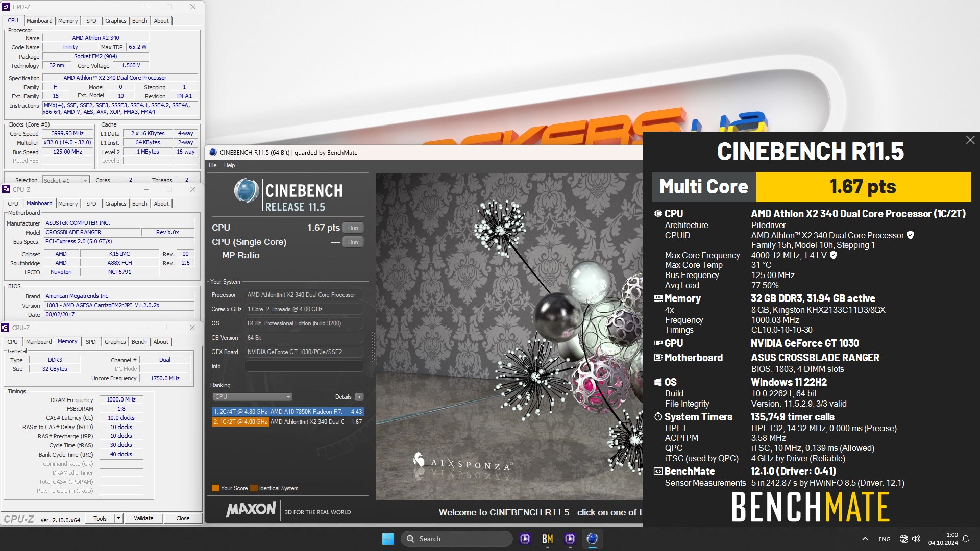The height and width of the screenshot is (551, 980).
Task: Click Memory Size 32 GBytes value
Action: 55,369
